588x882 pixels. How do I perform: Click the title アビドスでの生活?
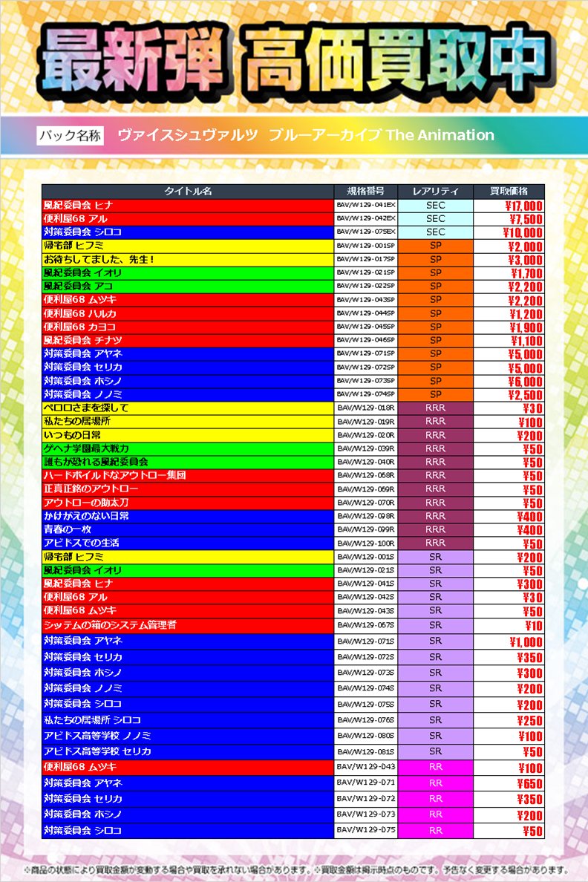click(x=82, y=543)
